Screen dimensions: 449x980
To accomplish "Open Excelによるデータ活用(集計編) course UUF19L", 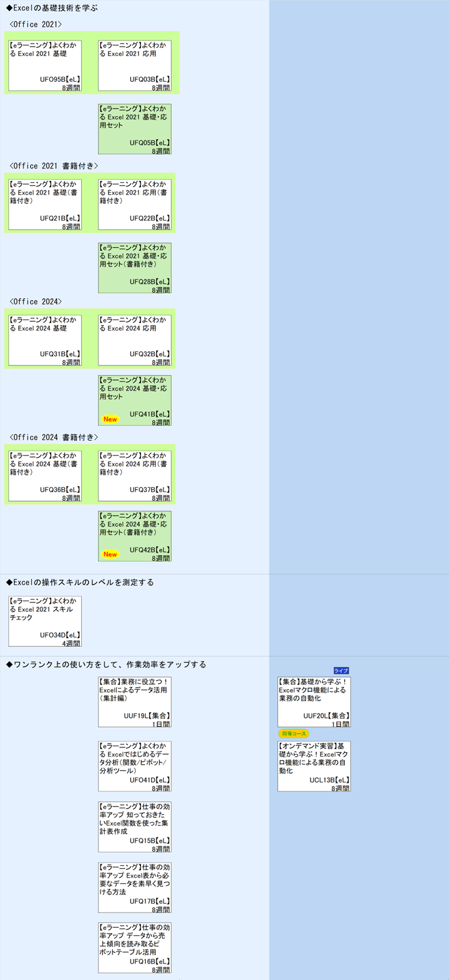I will click(135, 702).
